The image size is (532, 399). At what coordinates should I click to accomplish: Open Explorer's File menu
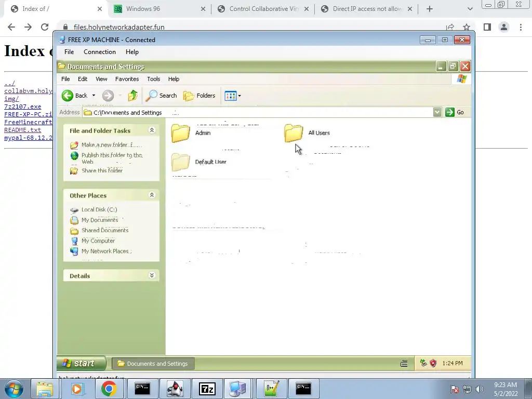(x=65, y=79)
